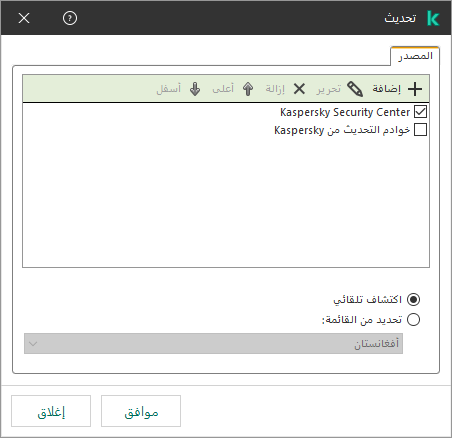Click the dropdown chevron on country list

tap(33, 343)
